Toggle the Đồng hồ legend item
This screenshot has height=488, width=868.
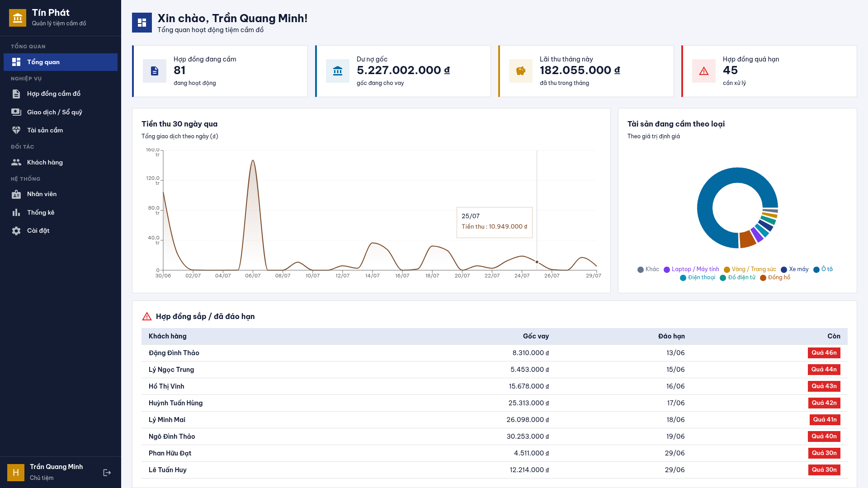pyautogui.click(x=775, y=277)
